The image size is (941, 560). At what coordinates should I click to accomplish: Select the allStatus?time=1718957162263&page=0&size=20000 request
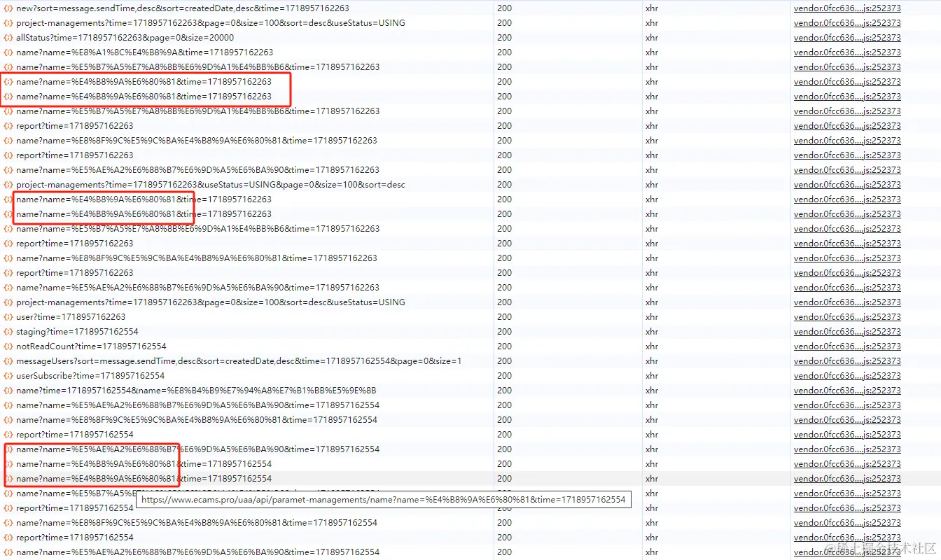[x=125, y=38]
